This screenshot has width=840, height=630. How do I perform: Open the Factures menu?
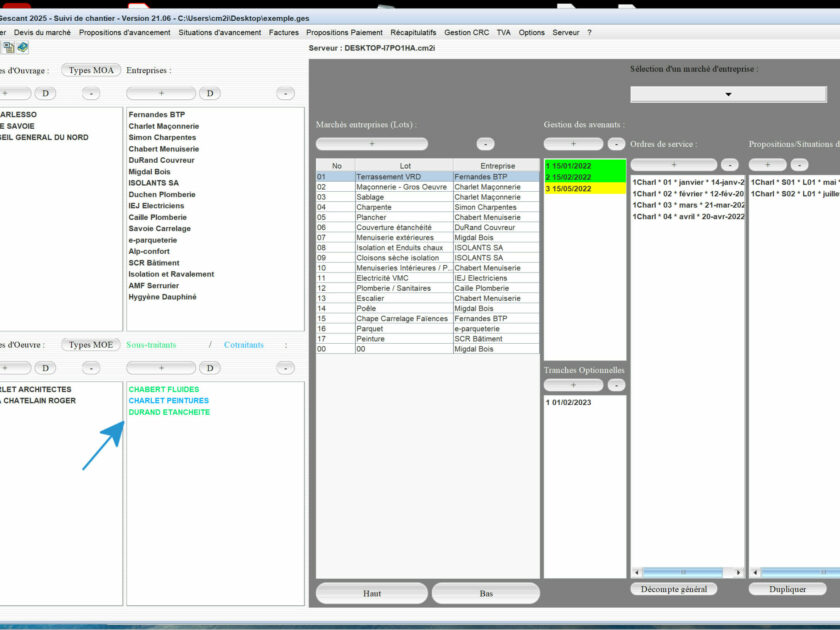pos(284,33)
